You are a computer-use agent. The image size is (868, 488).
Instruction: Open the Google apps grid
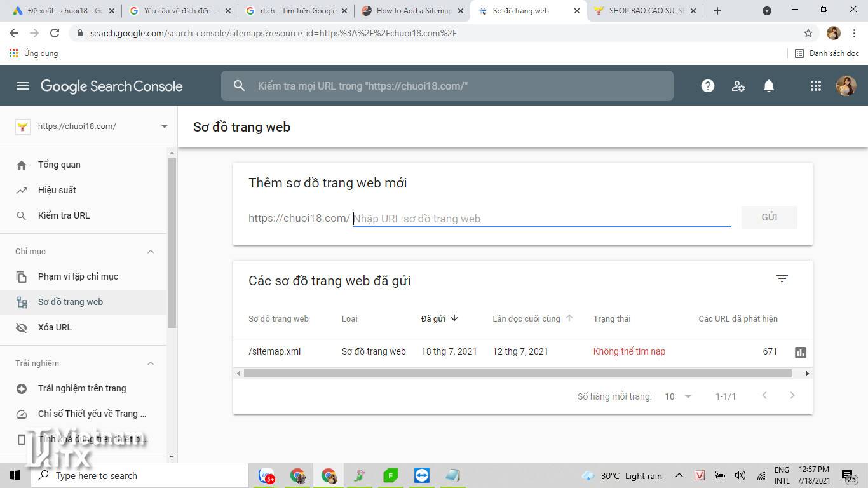click(x=816, y=86)
